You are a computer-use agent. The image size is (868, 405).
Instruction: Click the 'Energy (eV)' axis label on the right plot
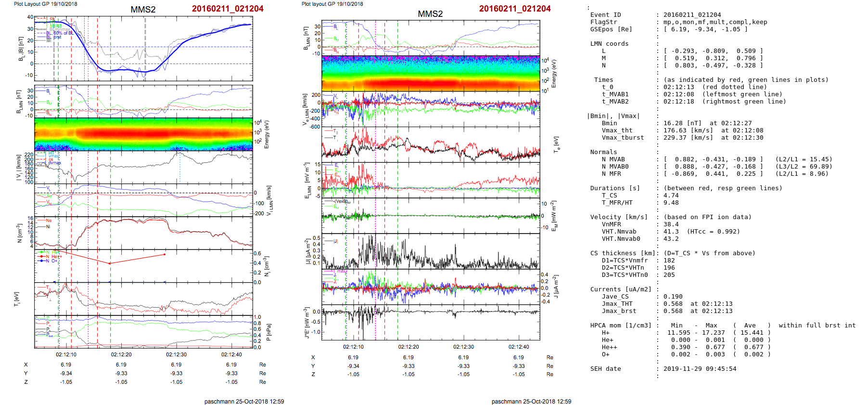[x=554, y=74]
